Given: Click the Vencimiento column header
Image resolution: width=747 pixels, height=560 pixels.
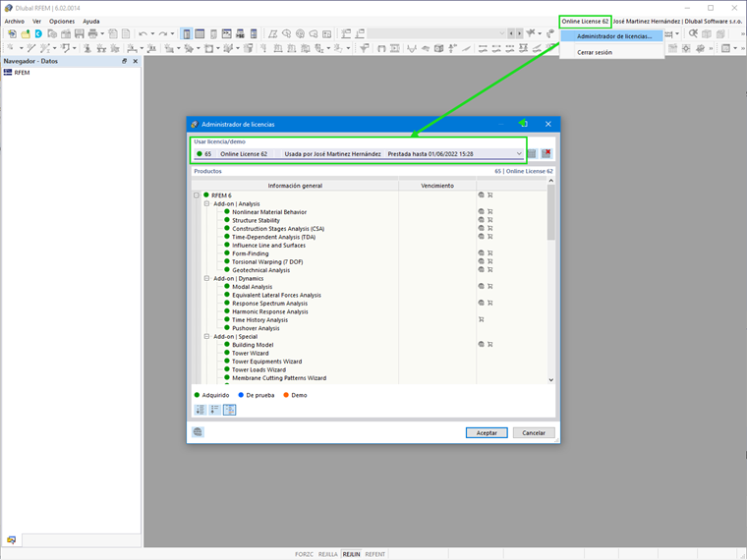Looking at the screenshot, I should (x=437, y=186).
